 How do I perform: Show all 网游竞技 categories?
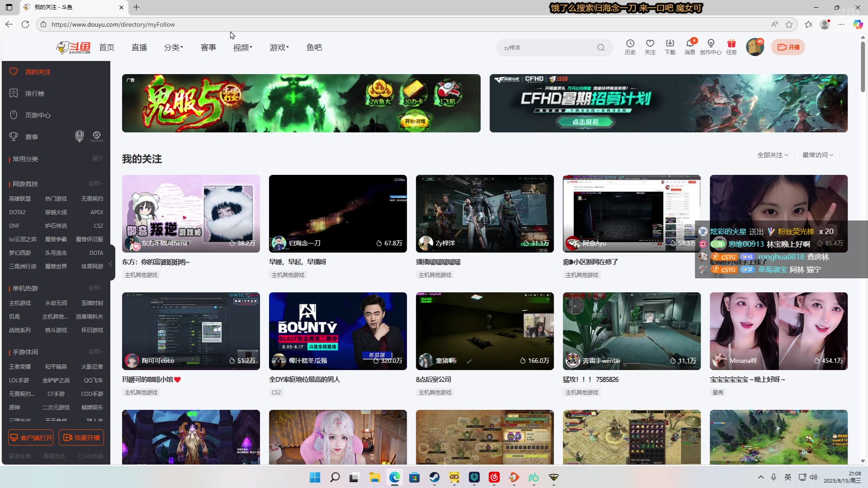95,183
